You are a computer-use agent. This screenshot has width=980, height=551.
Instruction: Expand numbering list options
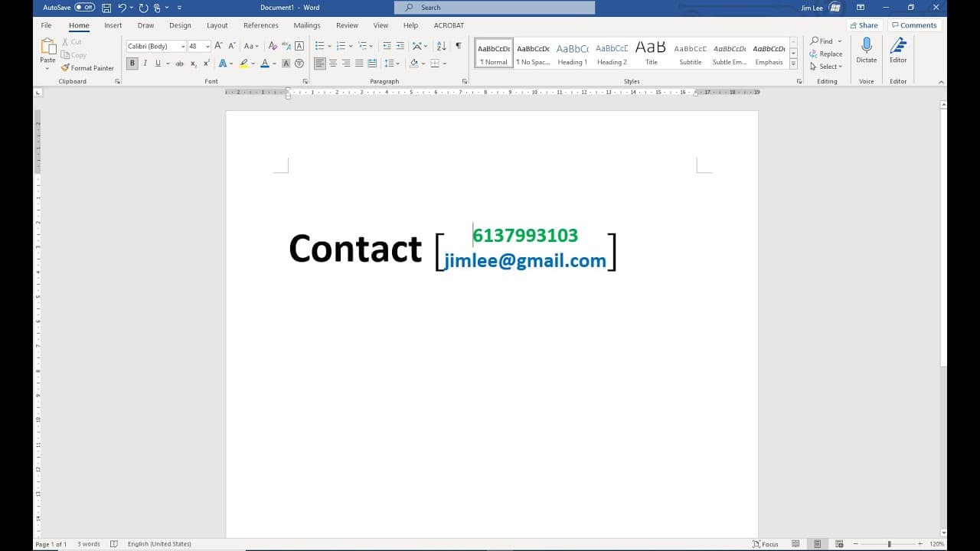click(x=351, y=47)
